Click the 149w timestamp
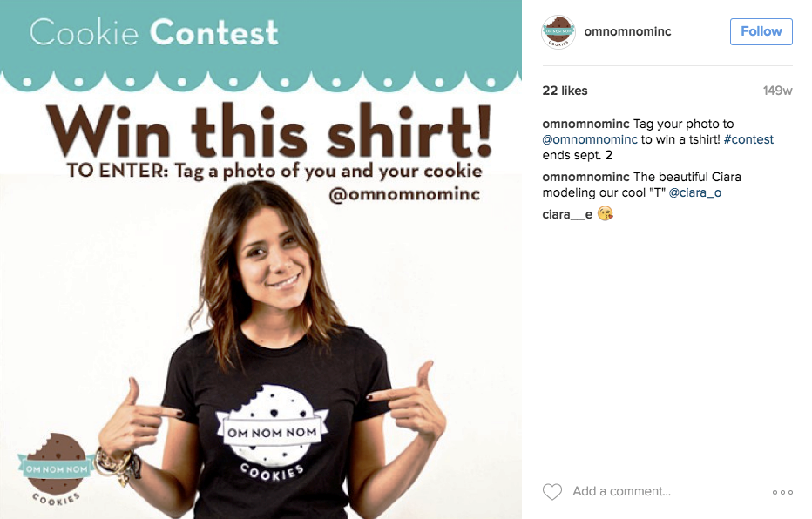 777,91
